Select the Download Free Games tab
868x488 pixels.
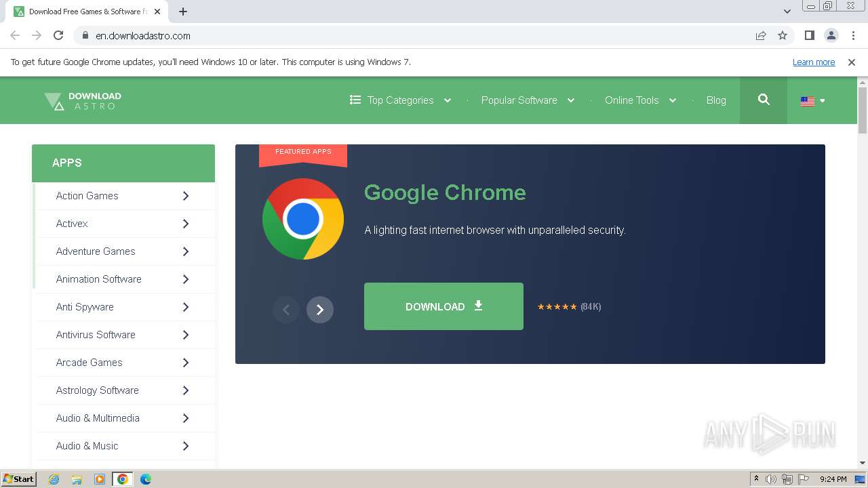coord(88,12)
